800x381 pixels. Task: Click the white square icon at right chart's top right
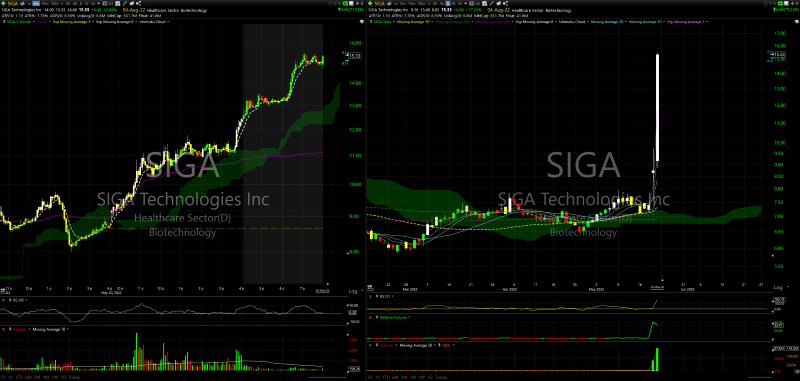786,3
